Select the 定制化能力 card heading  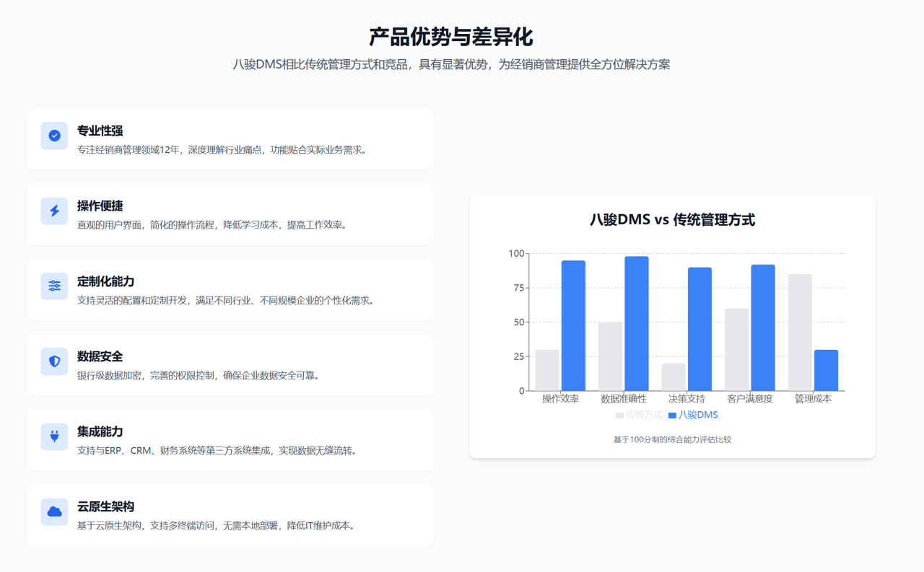pyautogui.click(x=106, y=281)
